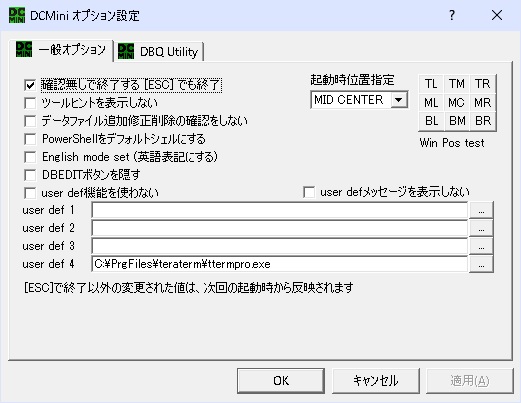521x403 pixels.
Task: Open browse button for user def 1
Action: click(x=481, y=211)
